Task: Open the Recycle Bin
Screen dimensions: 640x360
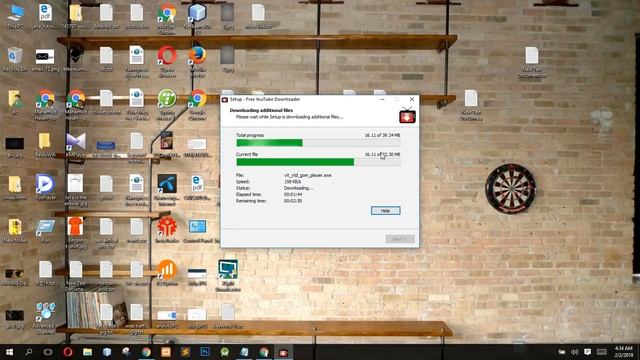Action: click(15, 59)
